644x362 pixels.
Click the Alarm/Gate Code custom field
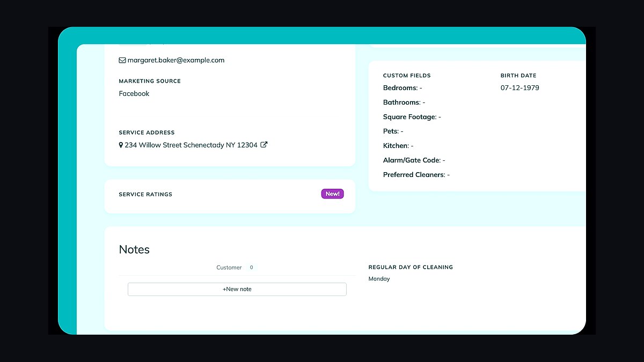414,160
